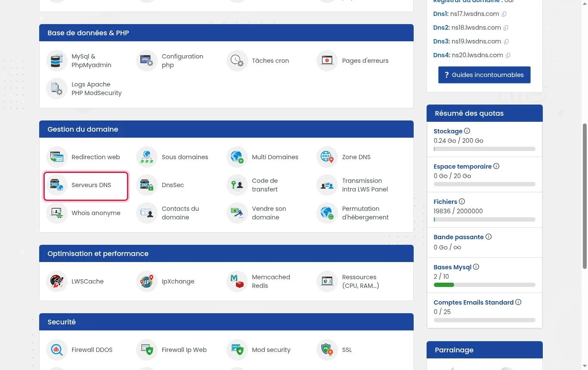Open the Contacts du domaine icon
The height and width of the screenshot is (370, 588).
point(147,213)
